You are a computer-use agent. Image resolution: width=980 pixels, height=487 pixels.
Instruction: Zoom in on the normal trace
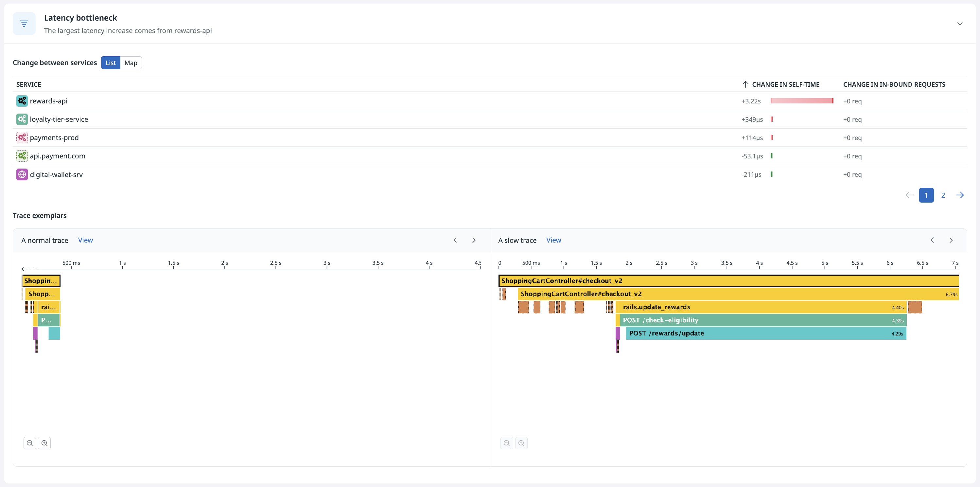tap(44, 443)
